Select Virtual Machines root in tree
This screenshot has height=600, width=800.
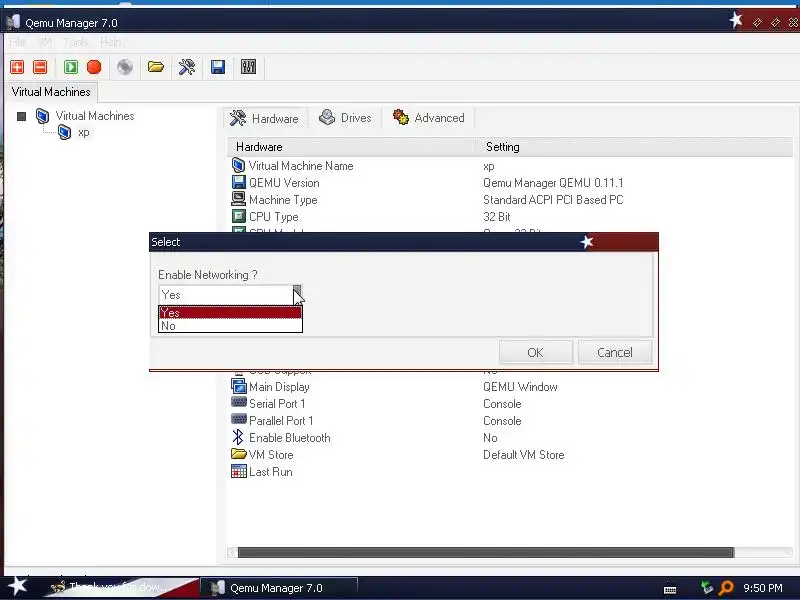94,116
